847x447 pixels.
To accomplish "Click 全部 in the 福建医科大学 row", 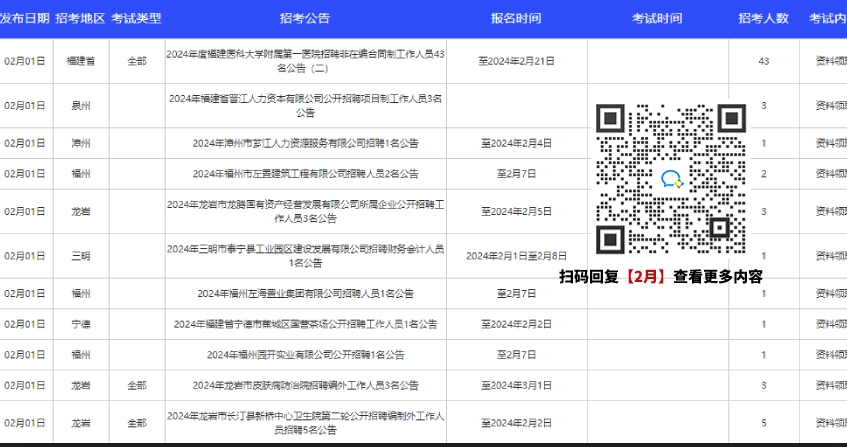I will click(x=137, y=61).
